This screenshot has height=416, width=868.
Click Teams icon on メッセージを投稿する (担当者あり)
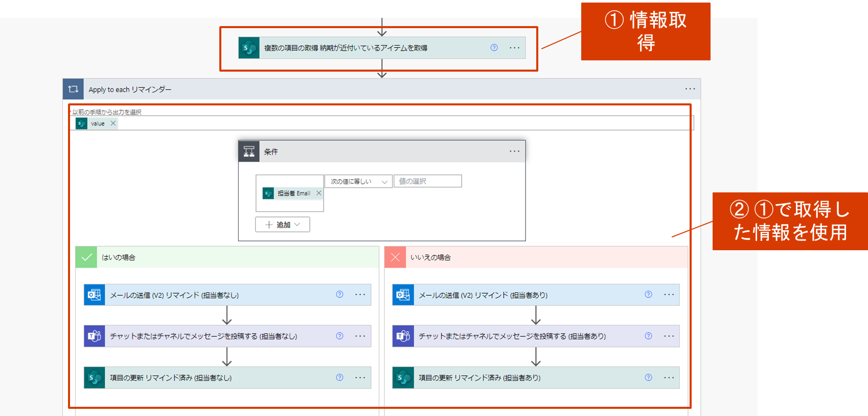(x=403, y=336)
